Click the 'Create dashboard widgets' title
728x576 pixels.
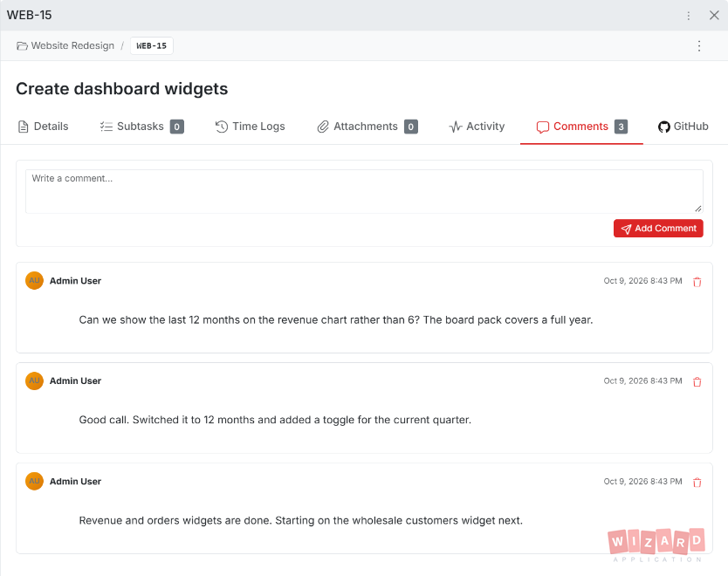pyautogui.click(x=122, y=89)
